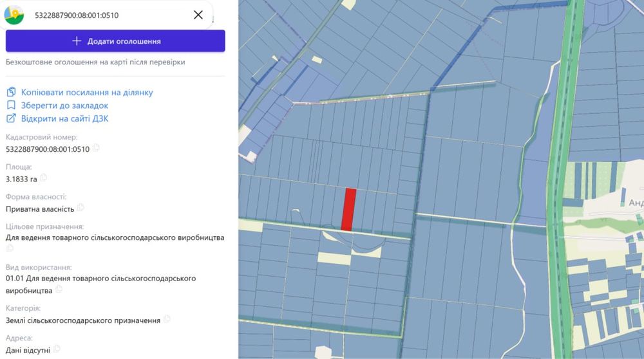This screenshot has width=644, height=359.
Task: Copy the Адреса Дані відсутні value
Action: (x=57, y=349)
